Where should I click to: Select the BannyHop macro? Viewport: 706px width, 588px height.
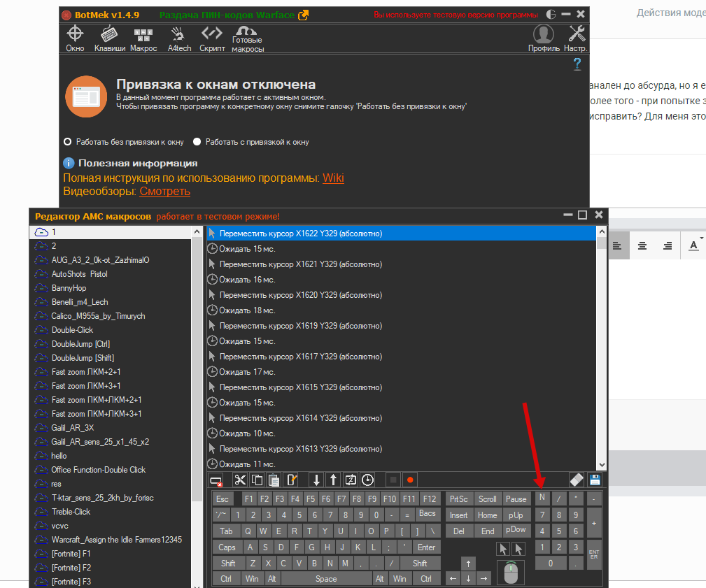pos(111,288)
